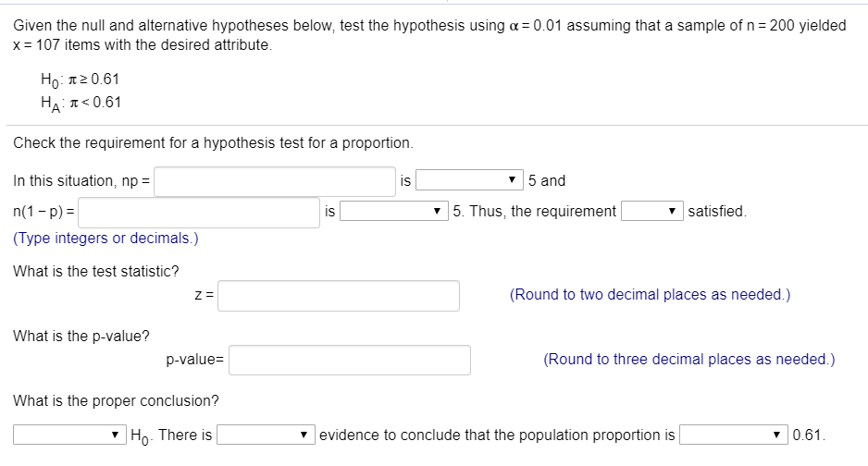
Task: Click the 'What is the p-value?' prompt
Action: (81, 336)
